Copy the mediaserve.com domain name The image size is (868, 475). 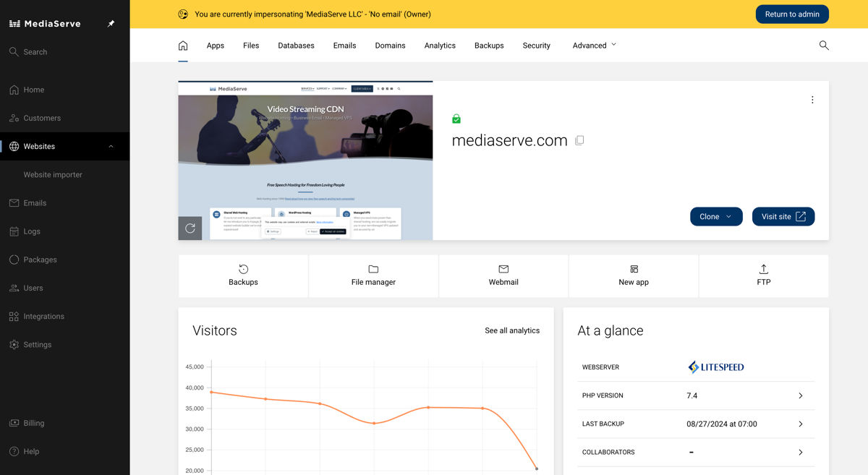point(579,141)
